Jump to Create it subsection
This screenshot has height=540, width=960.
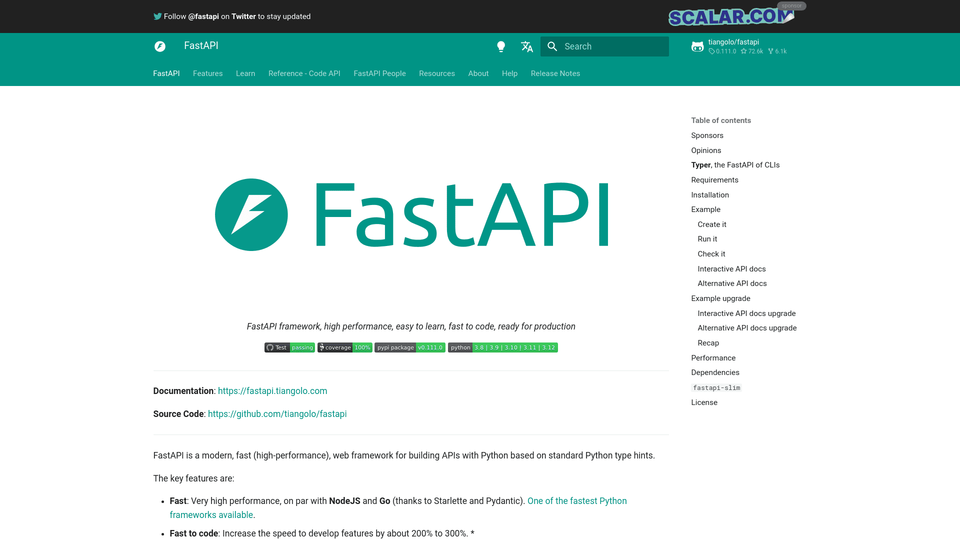click(x=712, y=224)
